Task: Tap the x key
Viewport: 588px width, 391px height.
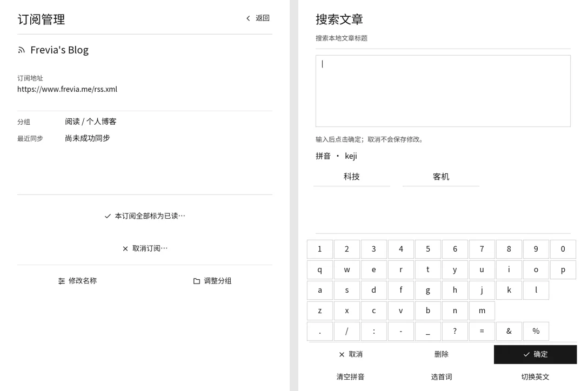Action: tap(347, 311)
